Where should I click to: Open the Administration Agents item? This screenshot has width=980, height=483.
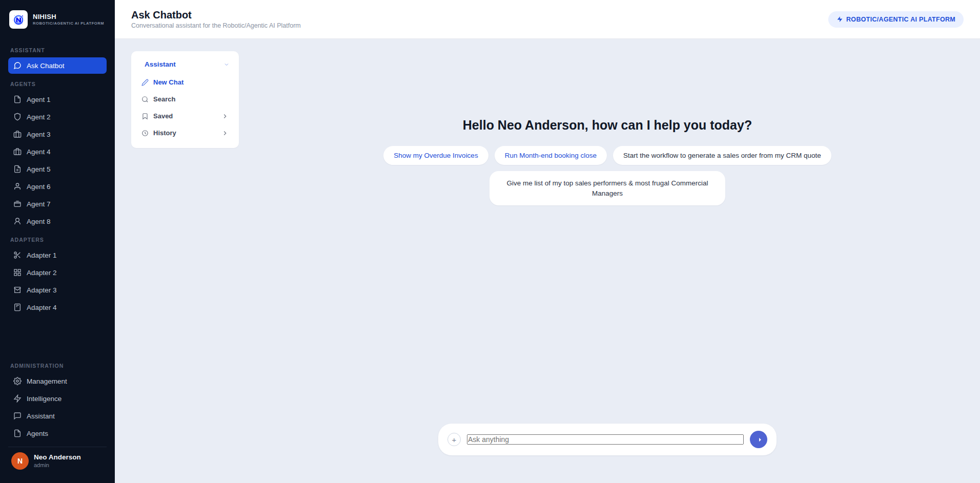pyautogui.click(x=57, y=433)
